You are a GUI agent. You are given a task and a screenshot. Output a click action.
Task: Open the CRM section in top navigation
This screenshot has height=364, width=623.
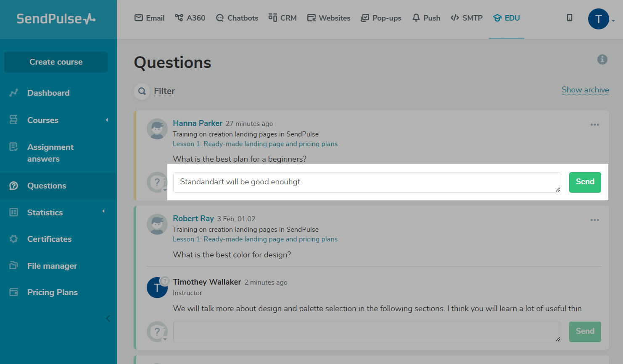coord(282,18)
